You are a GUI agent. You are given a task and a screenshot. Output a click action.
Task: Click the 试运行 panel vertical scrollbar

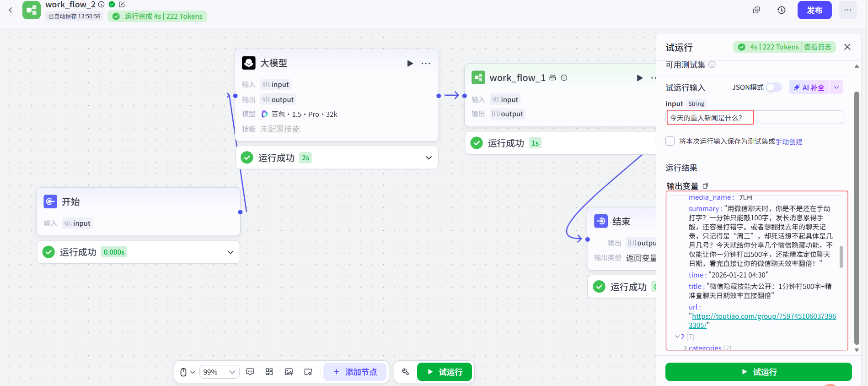click(x=857, y=217)
